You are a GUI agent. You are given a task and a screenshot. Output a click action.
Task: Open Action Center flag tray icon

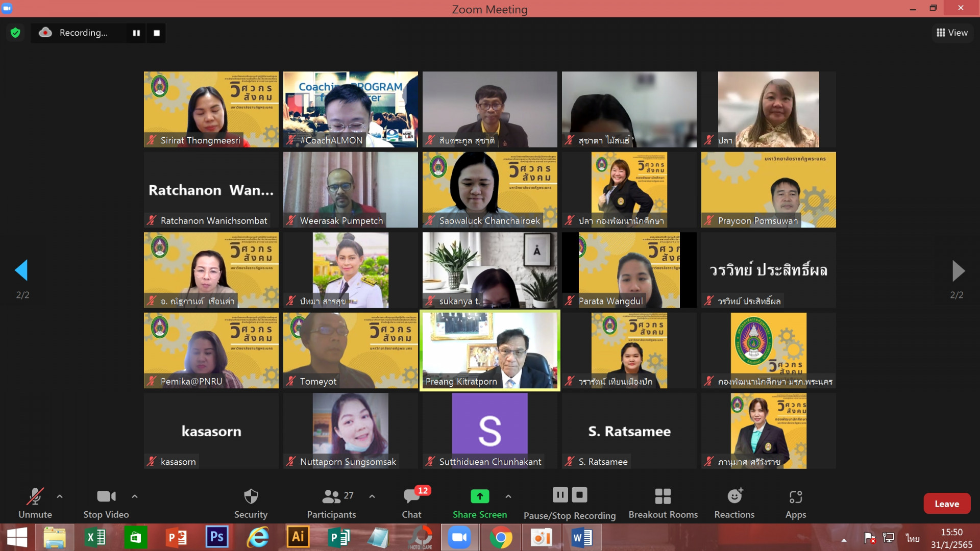(869, 538)
